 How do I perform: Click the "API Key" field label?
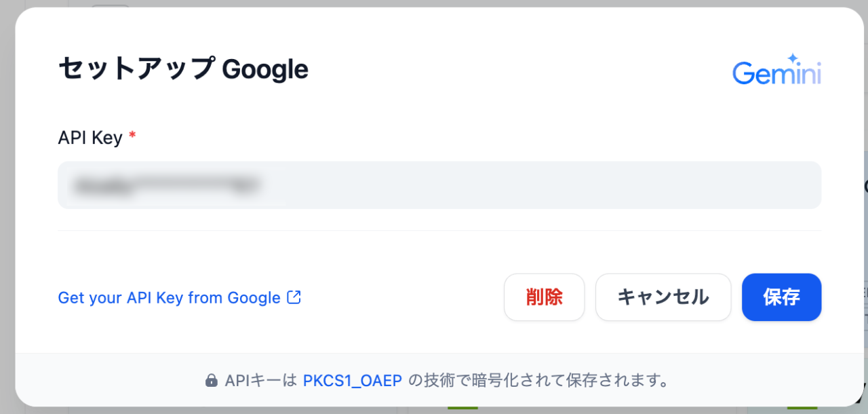[x=90, y=138]
